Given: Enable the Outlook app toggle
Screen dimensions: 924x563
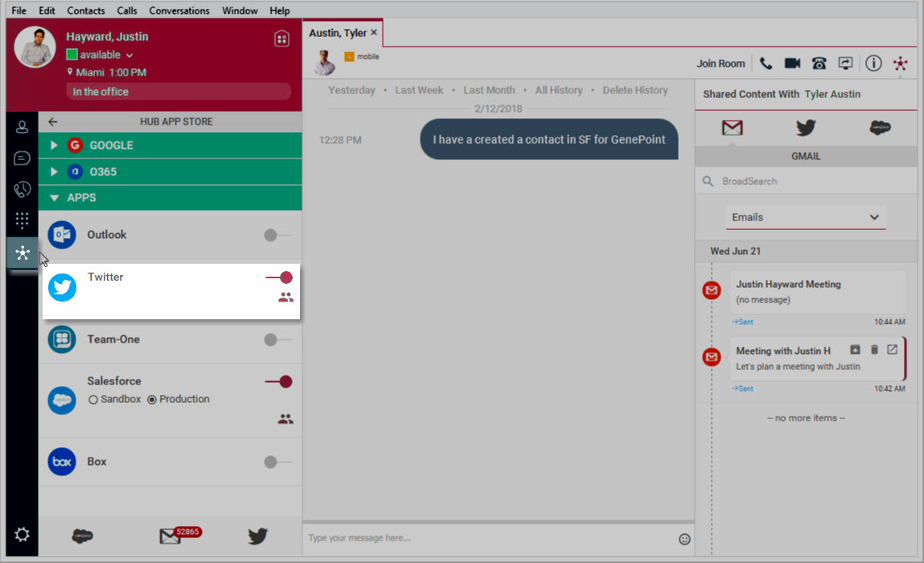Looking at the screenshot, I should (277, 235).
